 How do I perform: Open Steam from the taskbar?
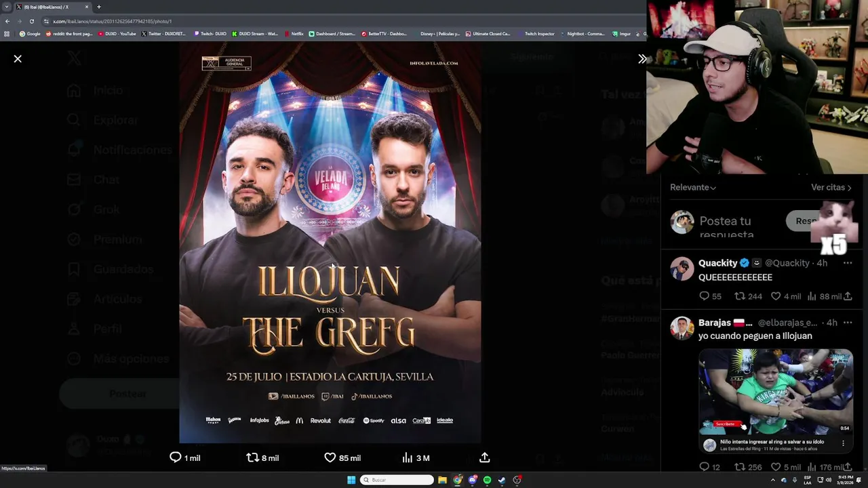point(502,480)
